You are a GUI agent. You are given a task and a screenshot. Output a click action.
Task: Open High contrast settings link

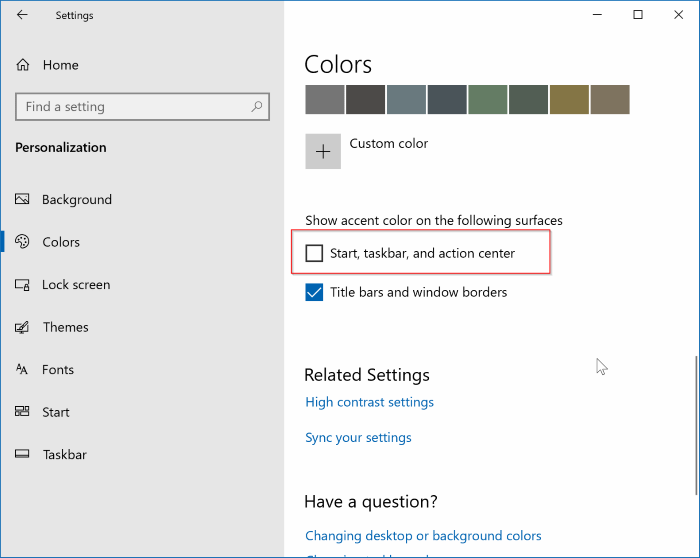pyautogui.click(x=369, y=402)
